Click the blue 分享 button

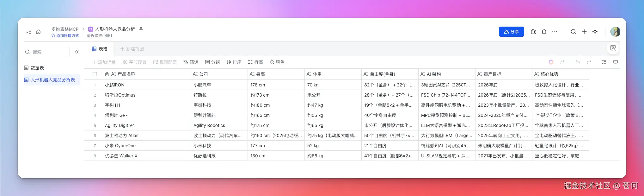point(511,32)
